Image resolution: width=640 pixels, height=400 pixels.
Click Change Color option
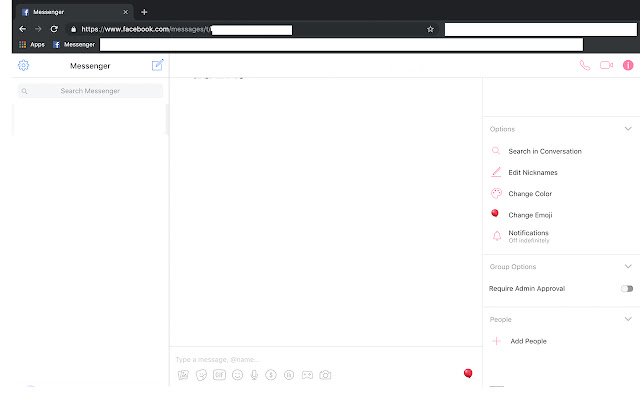[530, 193]
